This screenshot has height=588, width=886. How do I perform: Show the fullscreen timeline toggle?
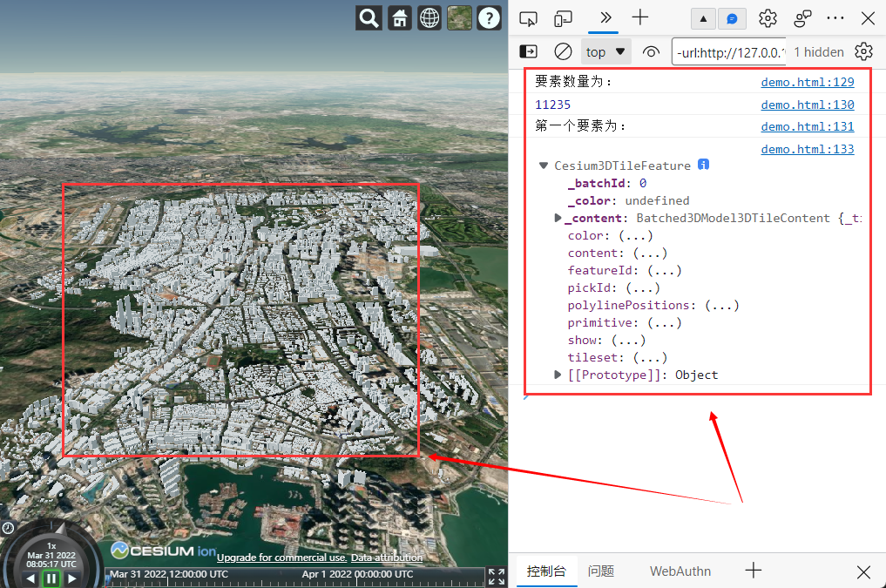click(497, 576)
